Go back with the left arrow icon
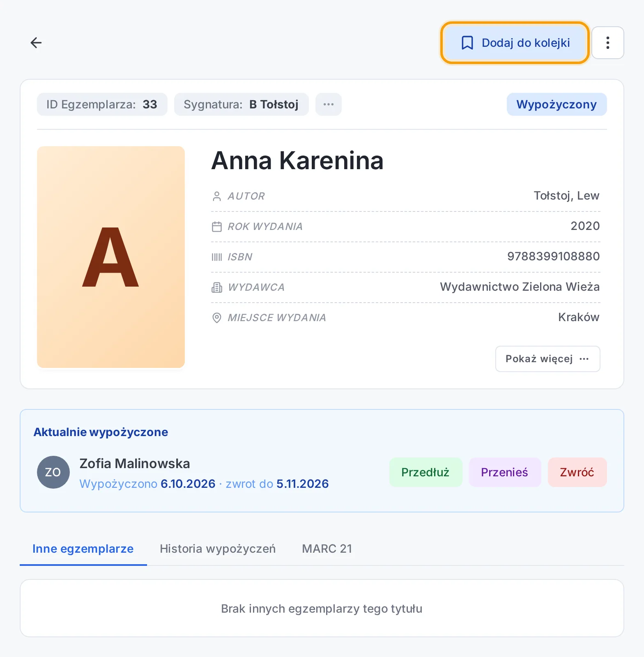This screenshot has width=644, height=657. (36, 43)
